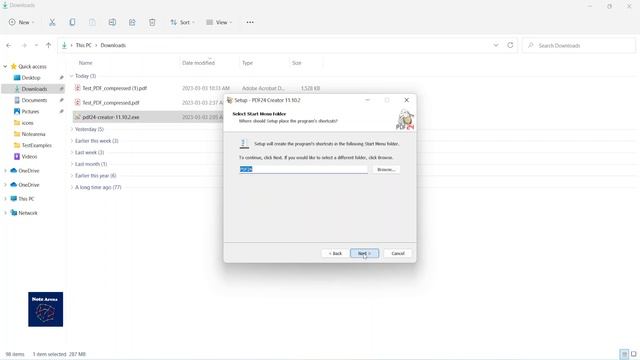Viewport: 640px width, 360px height.
Task: Go back with the Explorer back arrow
Action: (9, 45)
